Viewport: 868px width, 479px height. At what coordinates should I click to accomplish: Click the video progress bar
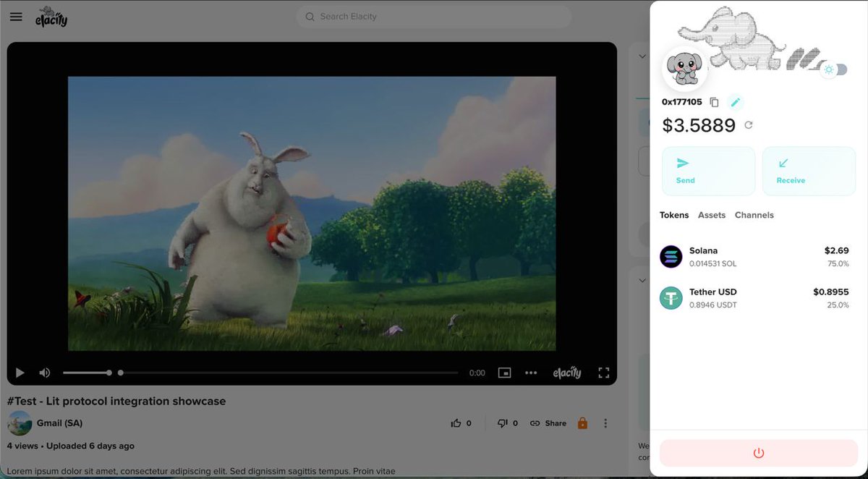[x=289, y=373]
